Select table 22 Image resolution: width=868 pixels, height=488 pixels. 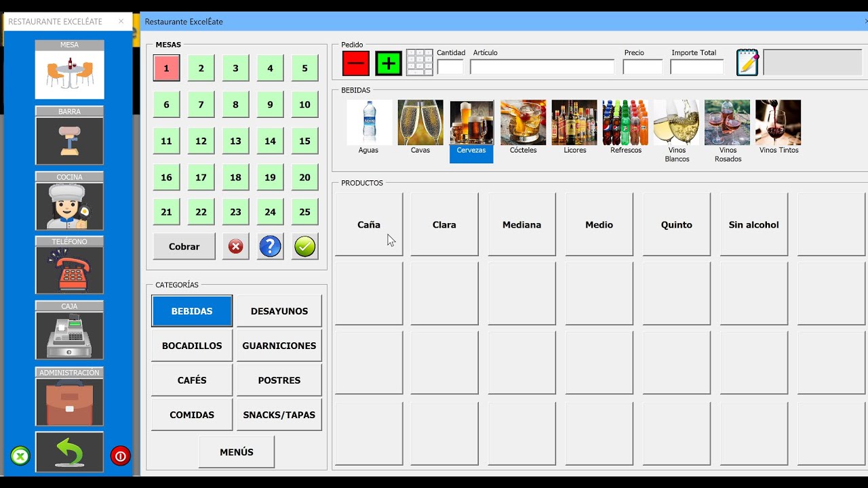tap(201, 212)
